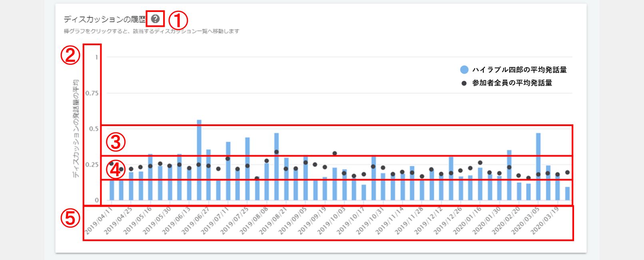
Task: Click the black legend dot for 参加者全員
Action: (x=464, y=83)
